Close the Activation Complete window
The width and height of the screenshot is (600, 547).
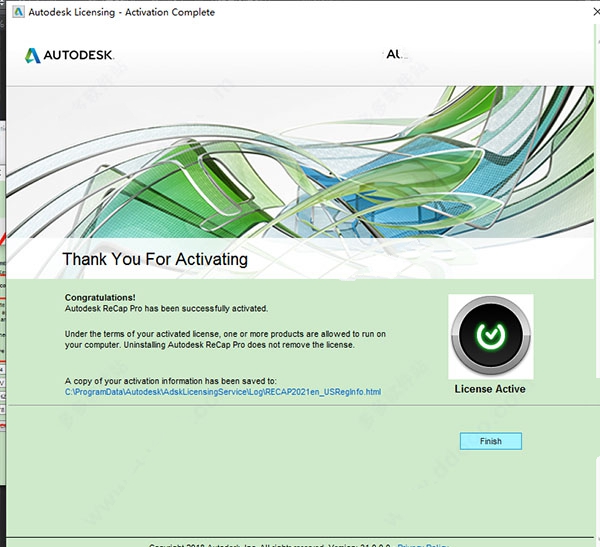(597, 12)
